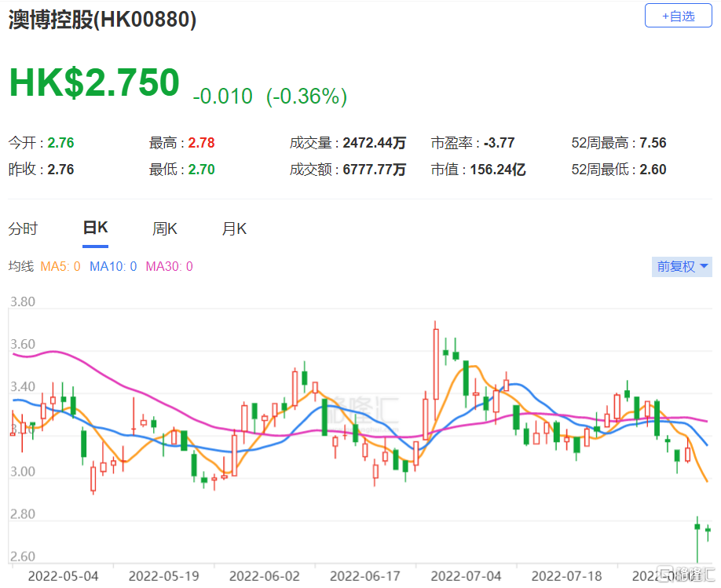Screen dimensions: 721x588
Task: Click the stock title 澳博控股(HK00880)
Action: click(103, 20)
